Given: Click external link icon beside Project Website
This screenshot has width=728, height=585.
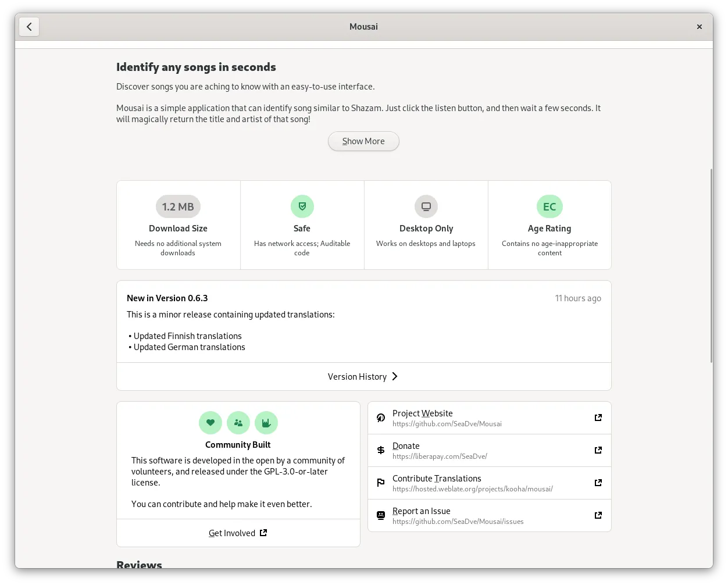Looking at the screenshot, I should click(598, 418).
